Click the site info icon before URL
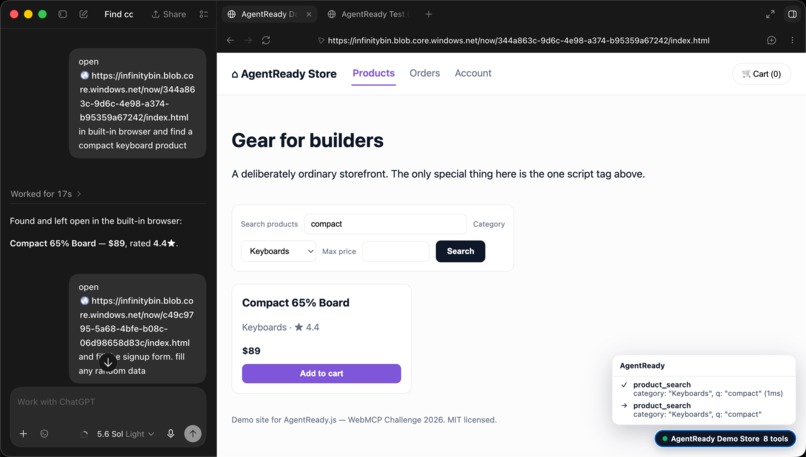The height and width of the screenshot is (457, 806). click(x=321, y=40)
